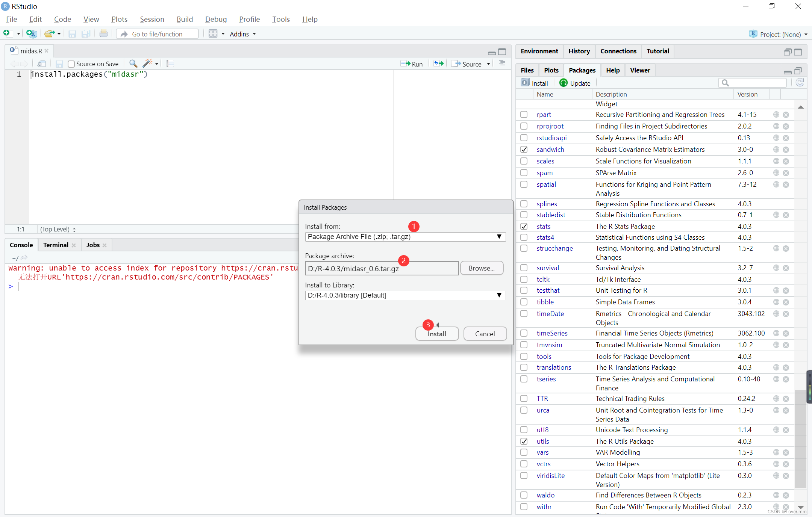Click the code tools magic wand icon
812x517 pixels.
[147, 63]
